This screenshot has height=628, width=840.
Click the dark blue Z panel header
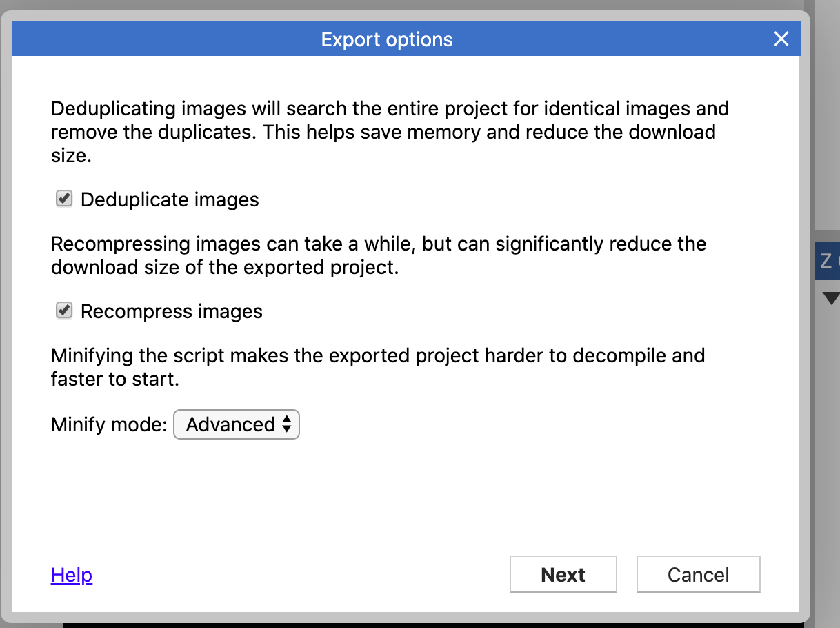(827, 261)
